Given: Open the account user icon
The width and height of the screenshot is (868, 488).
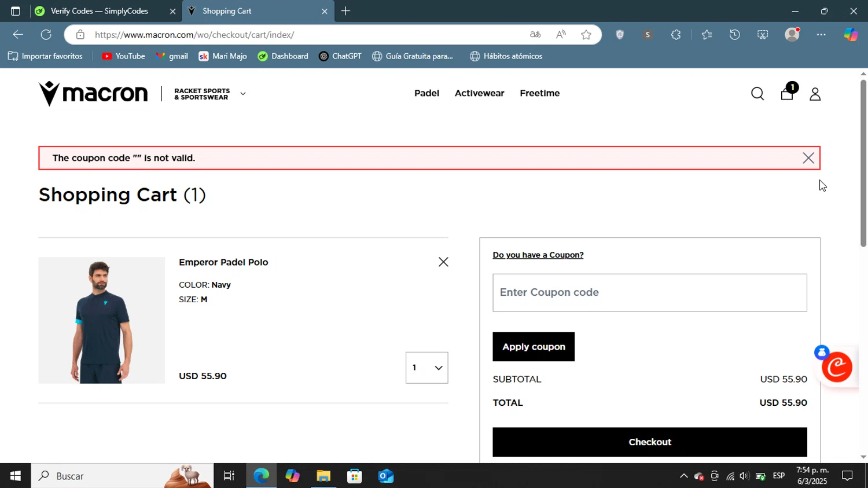Looking at the screenshot, I should point(815,94).
